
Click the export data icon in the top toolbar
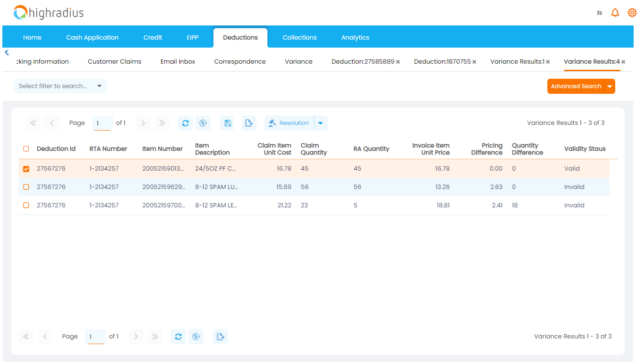click(x=249, y=123)
